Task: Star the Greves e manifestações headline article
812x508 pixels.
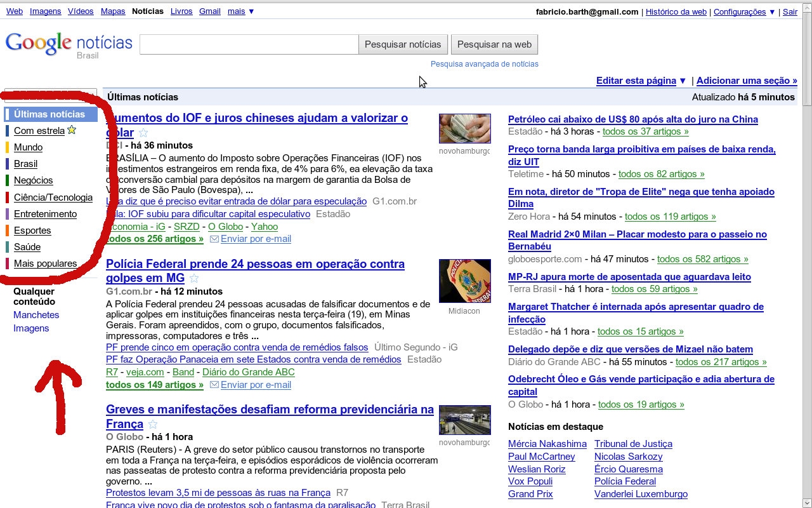Action: click(153, 424)
